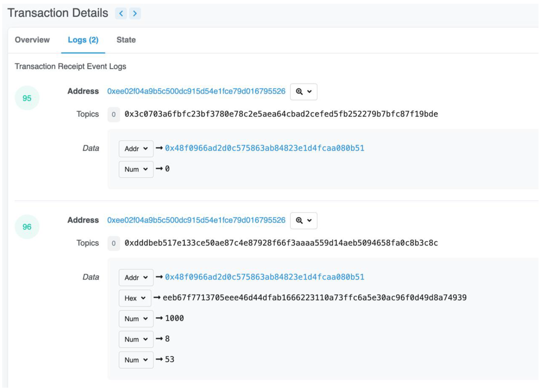
Task: Open Num dropdown beside value 53
Action: 136,360
